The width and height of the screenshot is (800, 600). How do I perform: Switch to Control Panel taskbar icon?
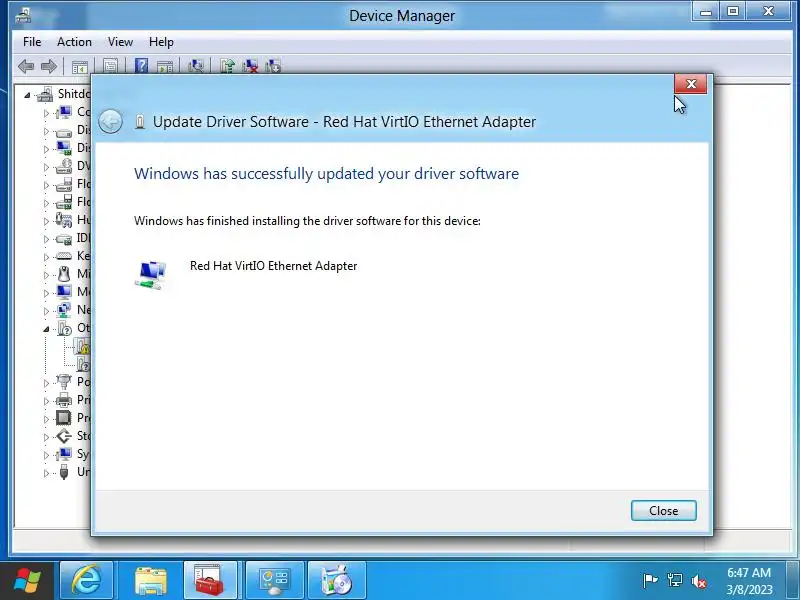[x=275, y=581]
